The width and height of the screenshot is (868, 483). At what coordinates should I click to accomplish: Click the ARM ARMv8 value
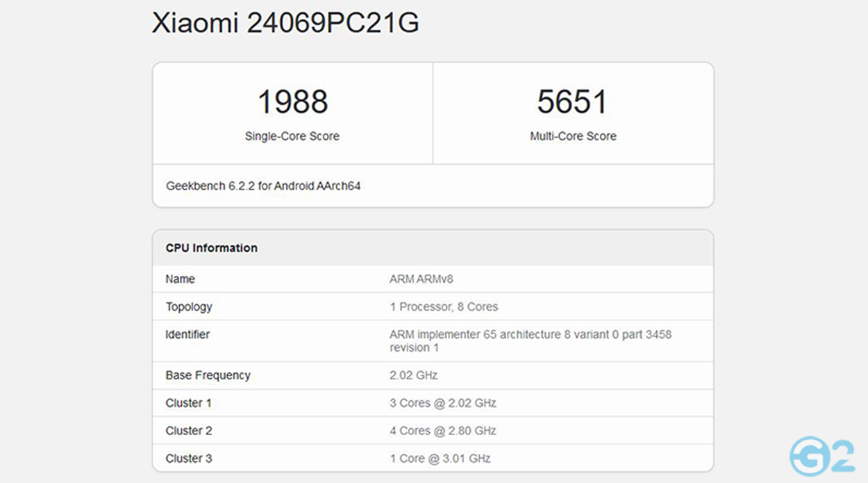[x=421, y=279]
